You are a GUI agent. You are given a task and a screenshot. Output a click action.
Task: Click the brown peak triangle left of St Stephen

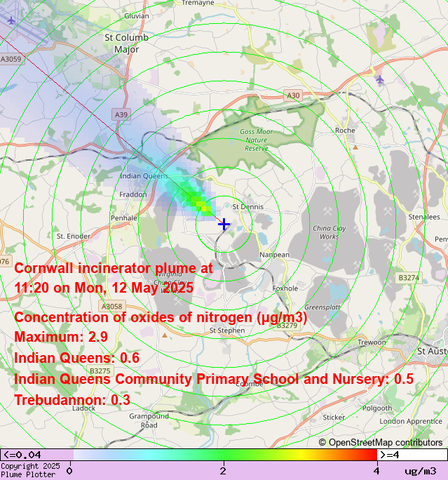(165, 335)
